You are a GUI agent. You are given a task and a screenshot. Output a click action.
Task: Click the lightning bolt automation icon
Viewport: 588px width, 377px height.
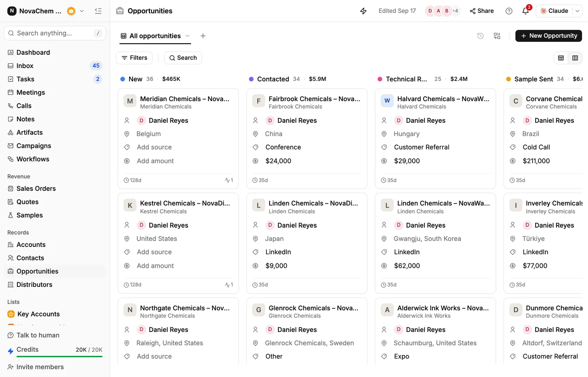coord(363,11)
